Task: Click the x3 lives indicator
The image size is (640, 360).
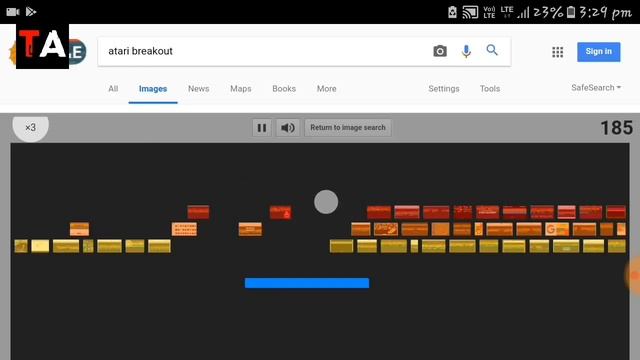Action: pos(31,128)
